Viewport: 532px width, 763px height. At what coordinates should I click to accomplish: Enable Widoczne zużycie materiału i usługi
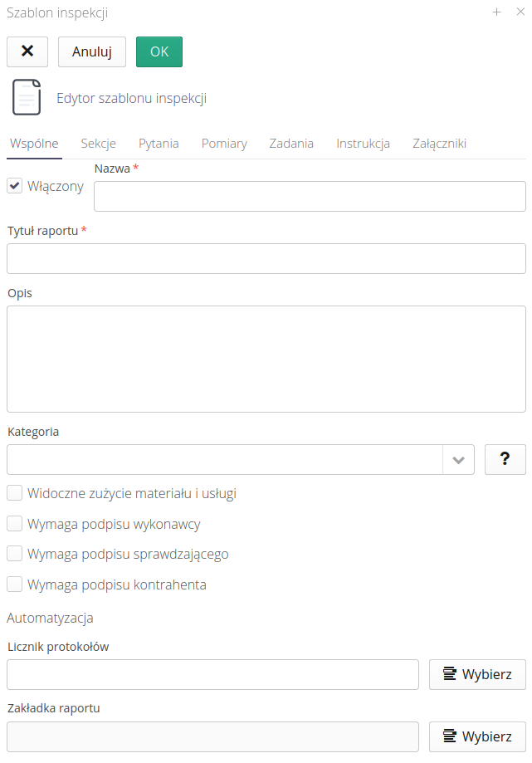pyautogui.click(x=15, y=493)
